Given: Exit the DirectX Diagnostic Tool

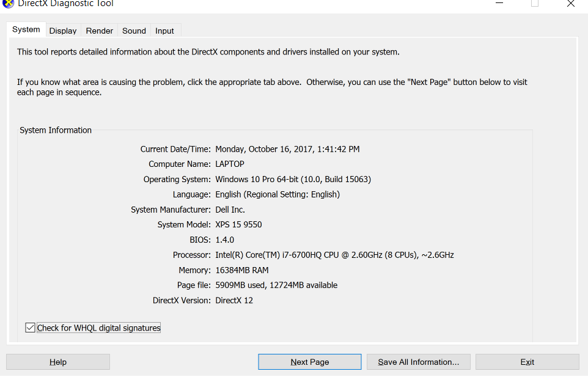Looking at the screenshot, I should tap(527, 362).
